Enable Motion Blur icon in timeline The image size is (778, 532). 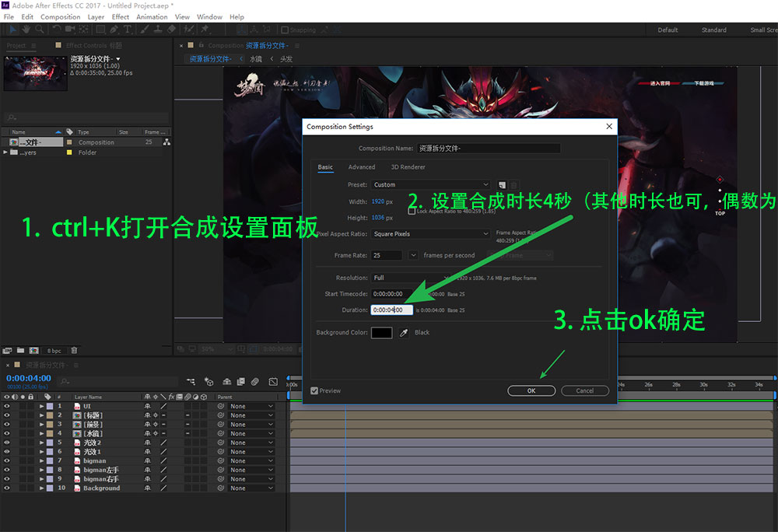pos(255,381)
